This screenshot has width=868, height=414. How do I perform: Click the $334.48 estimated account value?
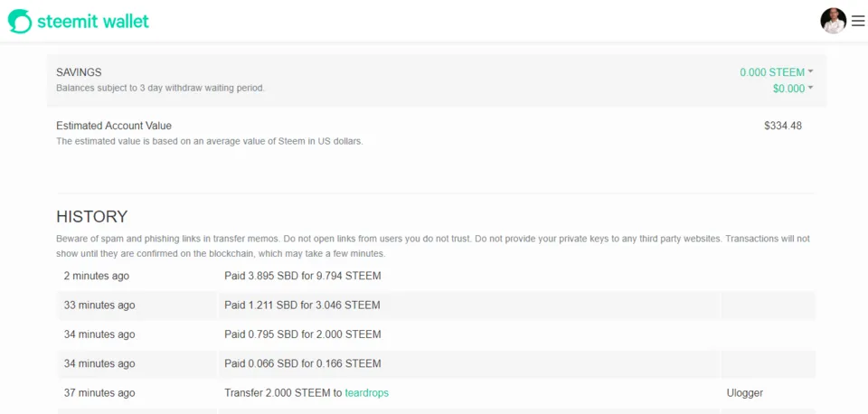[783, 127]
